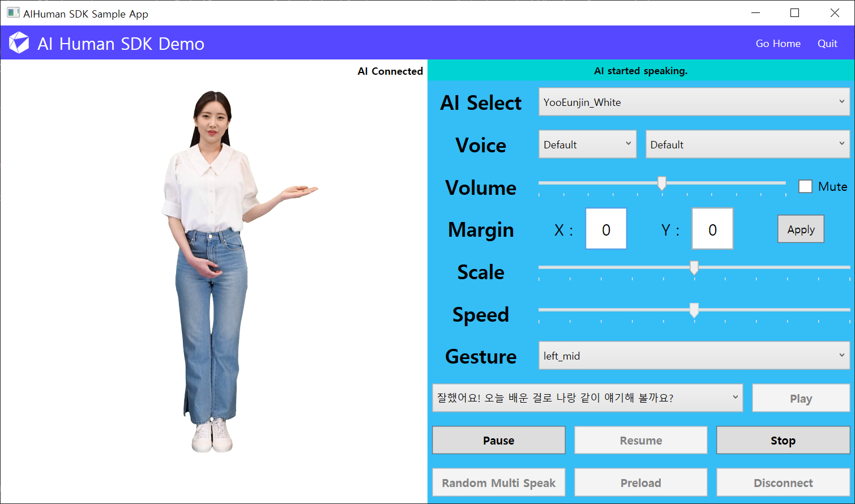855x504 pixels.
Task: Click the Scale slider thumb
Action: [694, 267]
